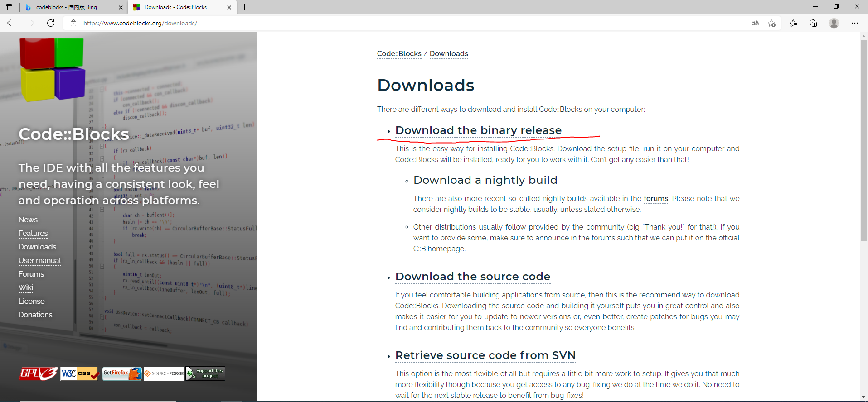Click the Get Firefox badge
This screenshot has height=402, width=868.
pos(122,373)
